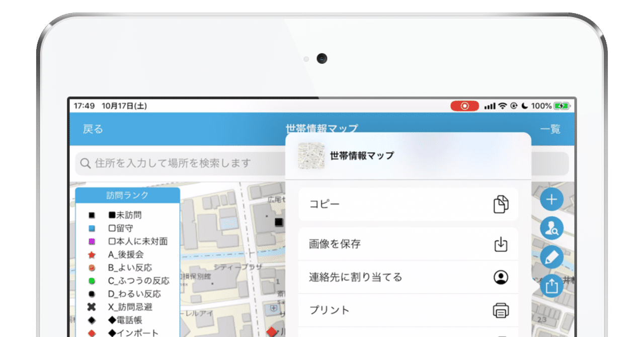Tap the map thumbnail in share sheet header
Image resolution: width=644 pixels, height=337 pixels.
[311, 155]
